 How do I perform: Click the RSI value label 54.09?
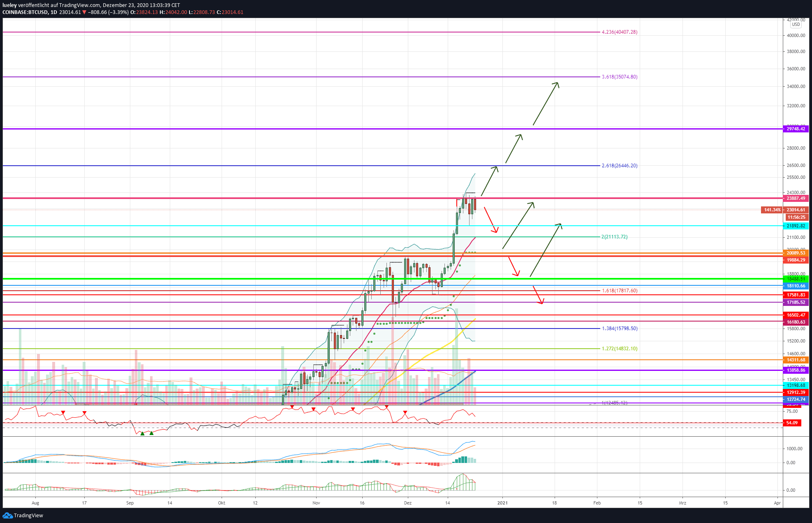[792, 423]
